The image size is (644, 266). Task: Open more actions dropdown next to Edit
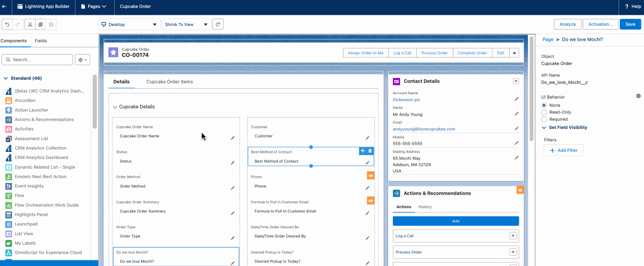point(515,53)
